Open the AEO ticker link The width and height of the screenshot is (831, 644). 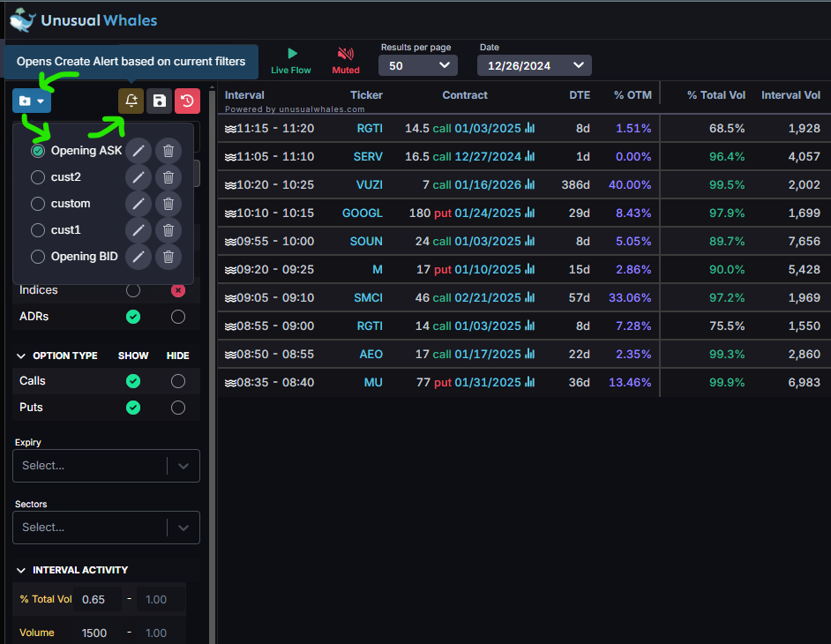coord(371,354)
